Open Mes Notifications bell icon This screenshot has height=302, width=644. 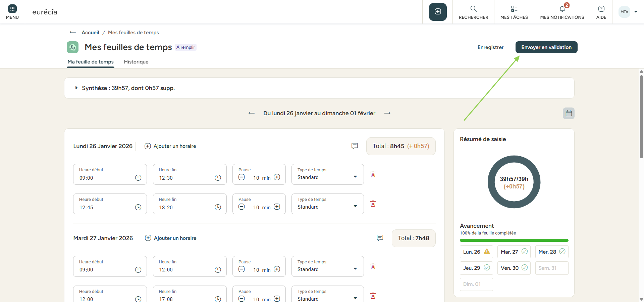[562, 9]
